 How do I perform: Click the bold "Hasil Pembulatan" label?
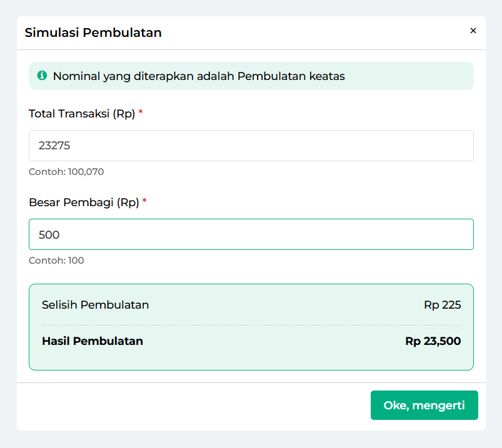(x=93, y=341)
